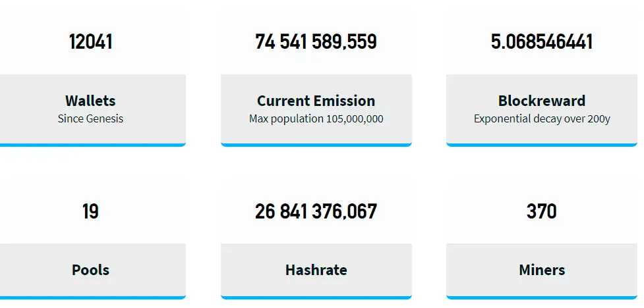This screenshot has width=644, height=308.
Task: Click blue bar under the Pools card
Action: [92, 297]
